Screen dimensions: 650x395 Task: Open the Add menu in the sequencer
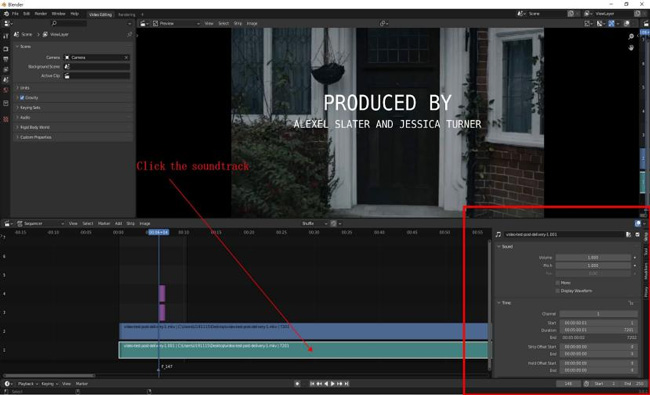[118, 224]
